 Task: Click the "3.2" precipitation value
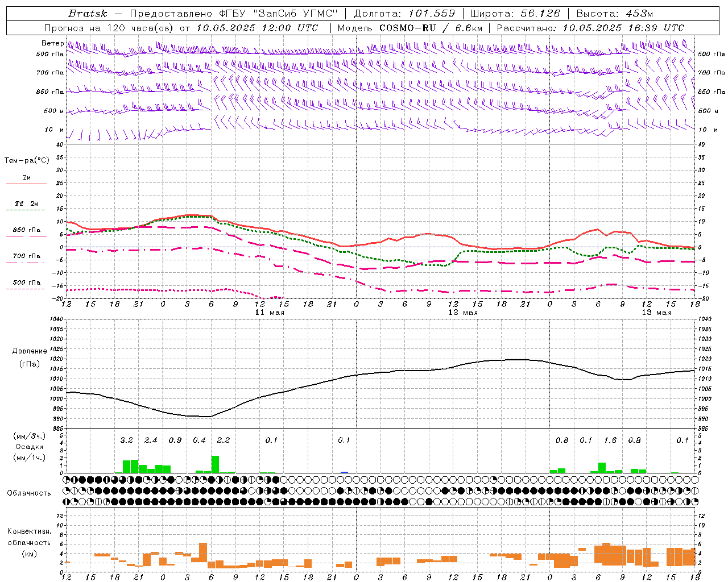[x=126, y=440]
